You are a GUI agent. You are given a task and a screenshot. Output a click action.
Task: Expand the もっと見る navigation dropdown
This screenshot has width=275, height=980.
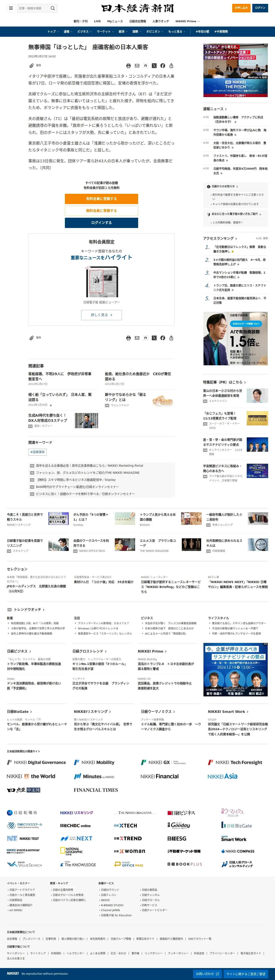[177, 32]
